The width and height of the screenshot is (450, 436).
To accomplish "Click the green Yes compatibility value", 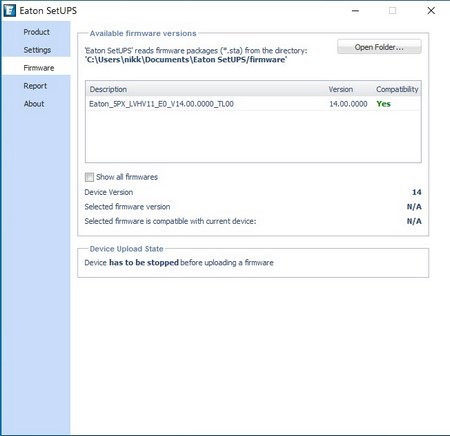I will (383, 104).
